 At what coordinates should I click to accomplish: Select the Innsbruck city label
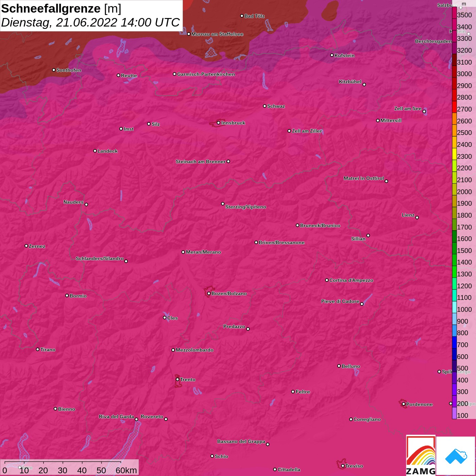click(x=233, y=123)
